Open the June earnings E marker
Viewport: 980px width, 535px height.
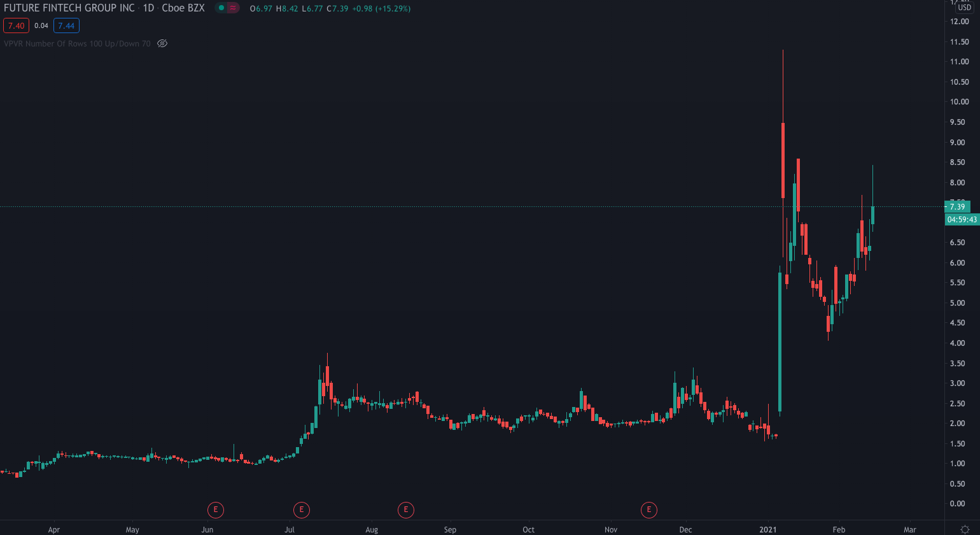coord(216,510)
